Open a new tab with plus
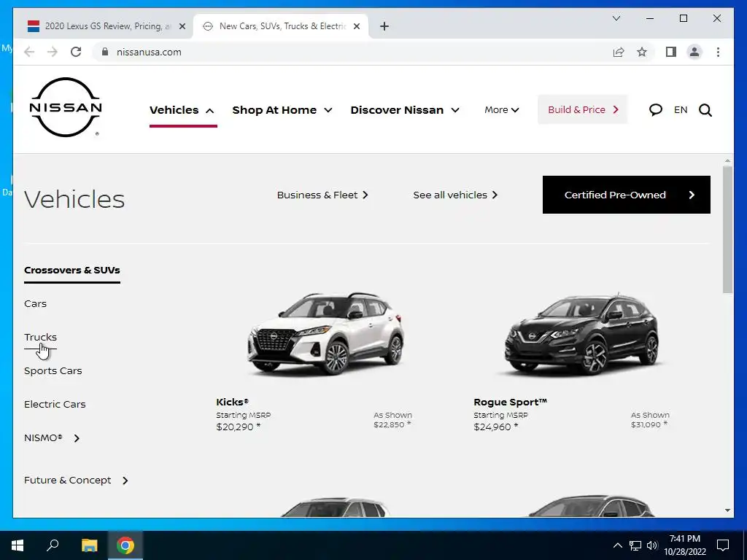 384,26
